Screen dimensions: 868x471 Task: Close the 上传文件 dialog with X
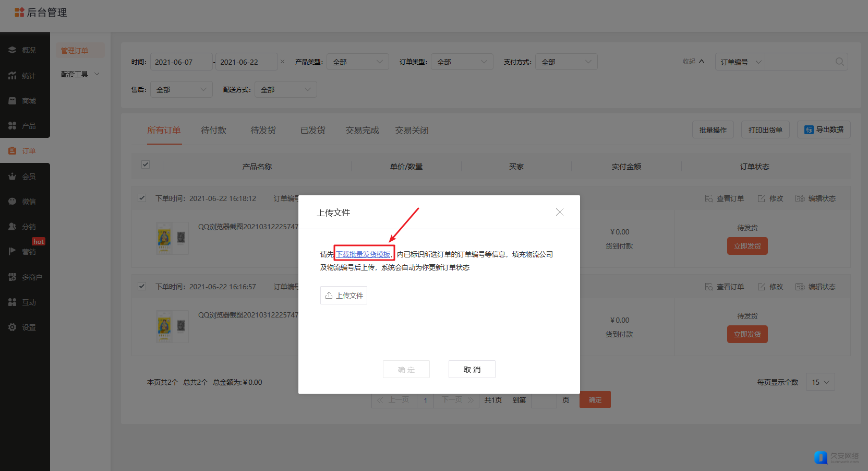[x=559, y=212]
